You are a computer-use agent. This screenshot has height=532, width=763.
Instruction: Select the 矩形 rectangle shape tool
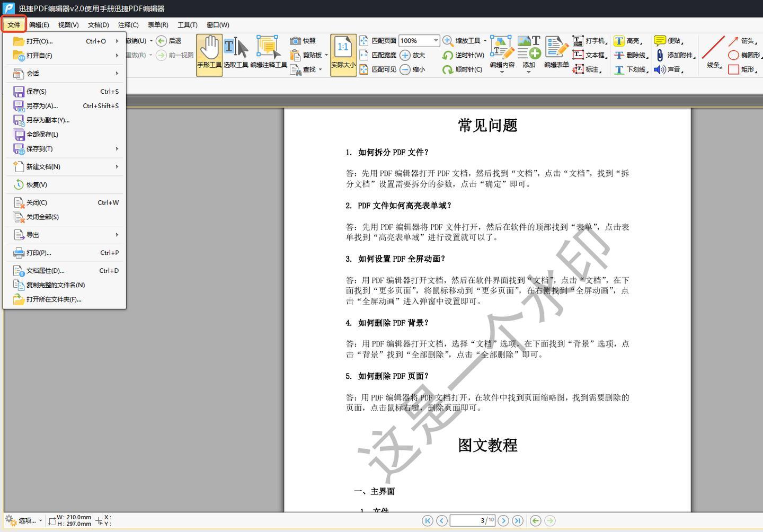[x=734, y=69]
